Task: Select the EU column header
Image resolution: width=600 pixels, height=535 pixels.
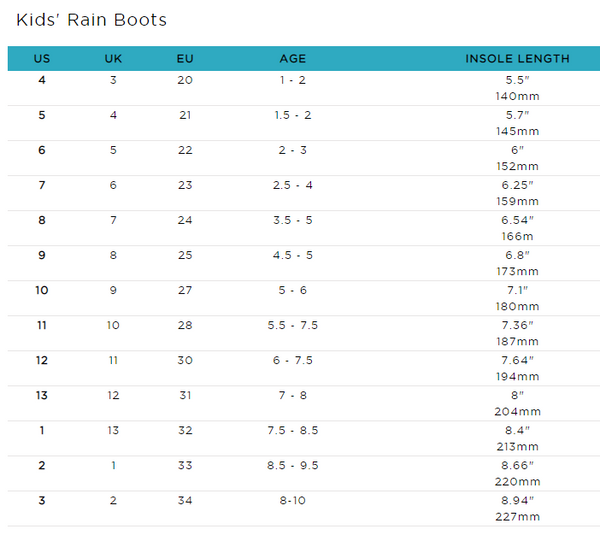Action: 185,59
